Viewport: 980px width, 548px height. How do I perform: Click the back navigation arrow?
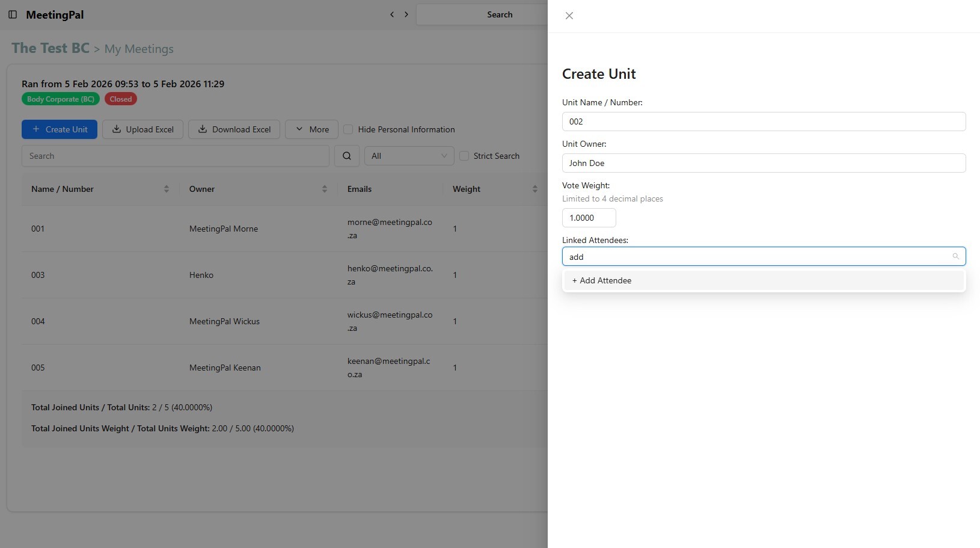coord(392,14)
